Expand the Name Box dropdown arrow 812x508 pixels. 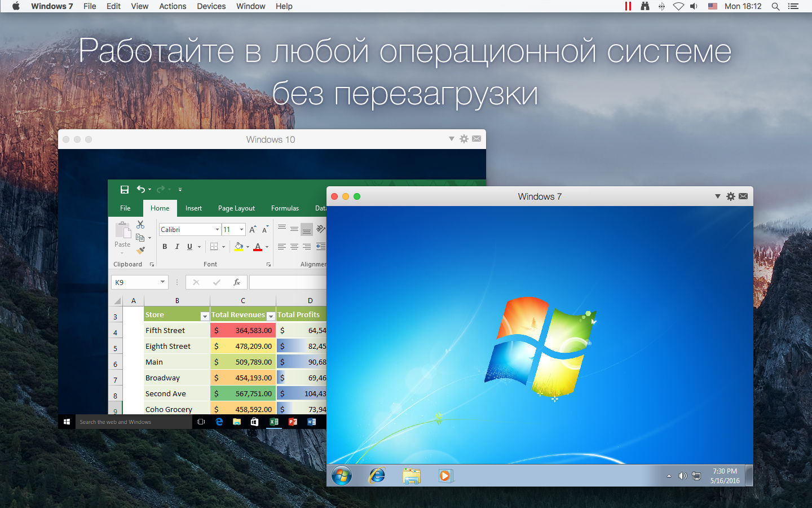(162, 282)
